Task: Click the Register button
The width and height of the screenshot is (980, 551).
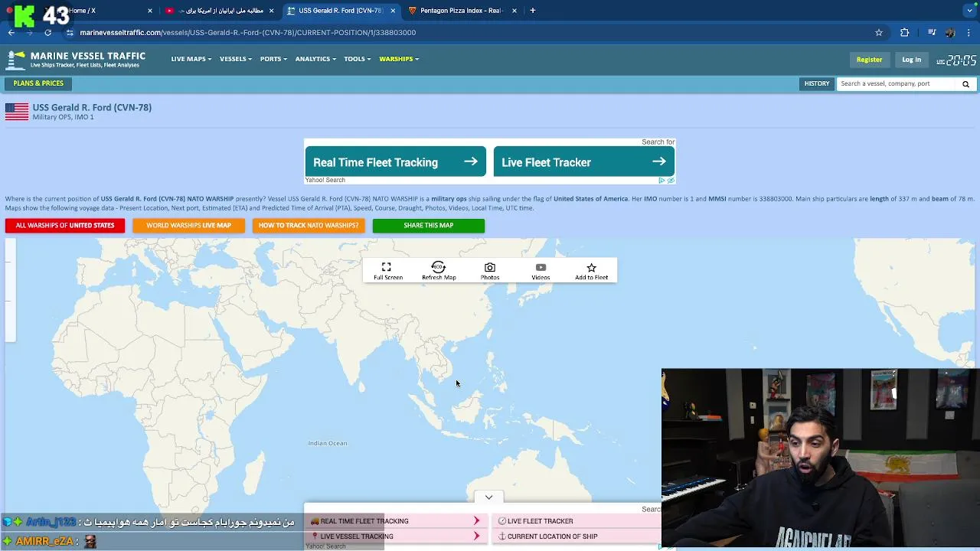Action: pyautogui.click(x=869, y=60)
